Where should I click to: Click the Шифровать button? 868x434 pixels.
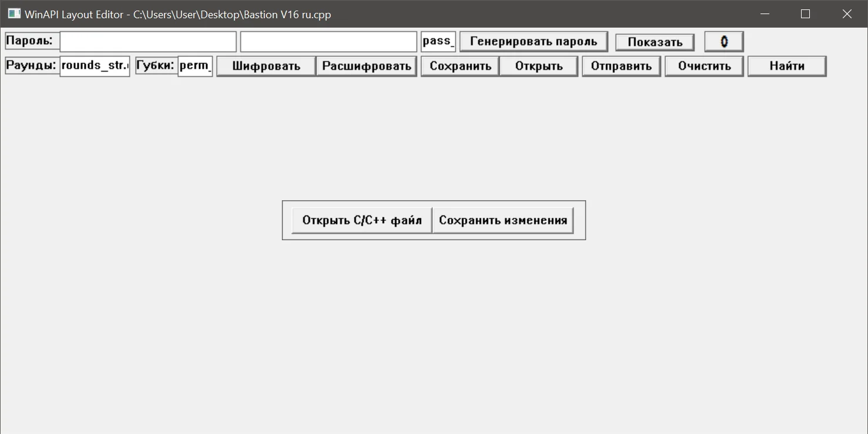(x=266, y=66)
